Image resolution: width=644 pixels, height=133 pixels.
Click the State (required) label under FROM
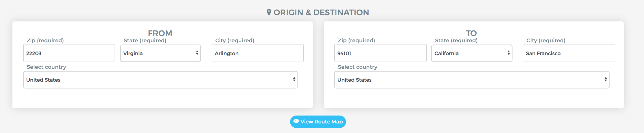click(x=145, y=41)
